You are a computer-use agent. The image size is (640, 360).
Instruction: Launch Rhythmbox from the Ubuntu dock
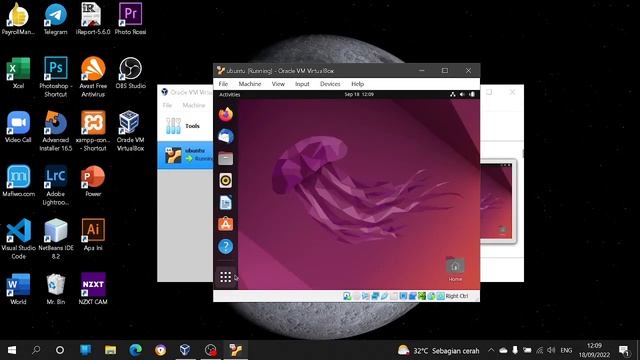click(226, 180)
